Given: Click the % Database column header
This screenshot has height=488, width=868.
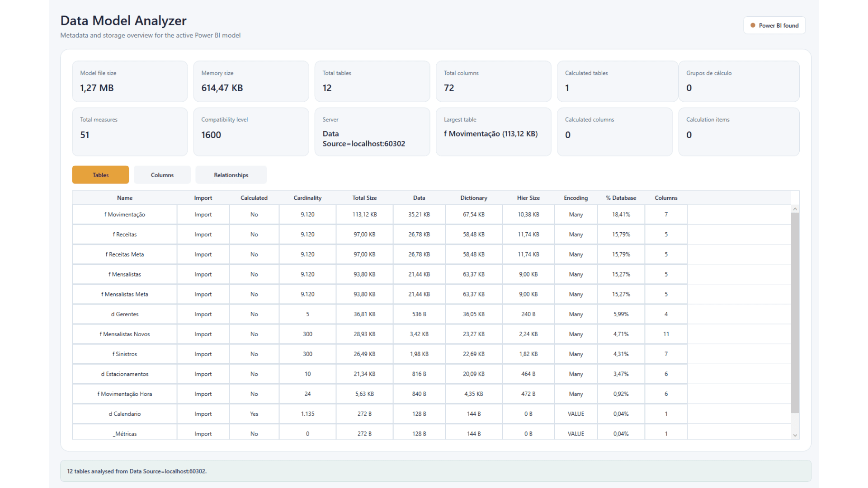Looking at the screenshot, I should coord(621,198).
